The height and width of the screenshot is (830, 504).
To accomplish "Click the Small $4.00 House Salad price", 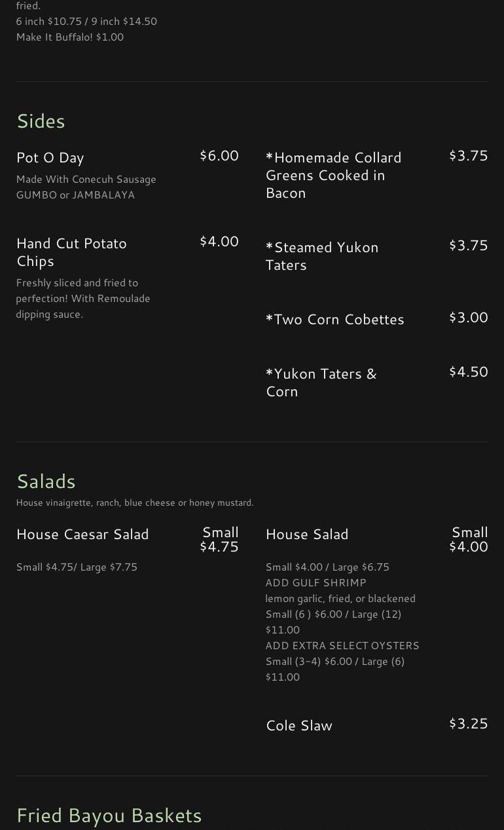I will coord(469,540).
